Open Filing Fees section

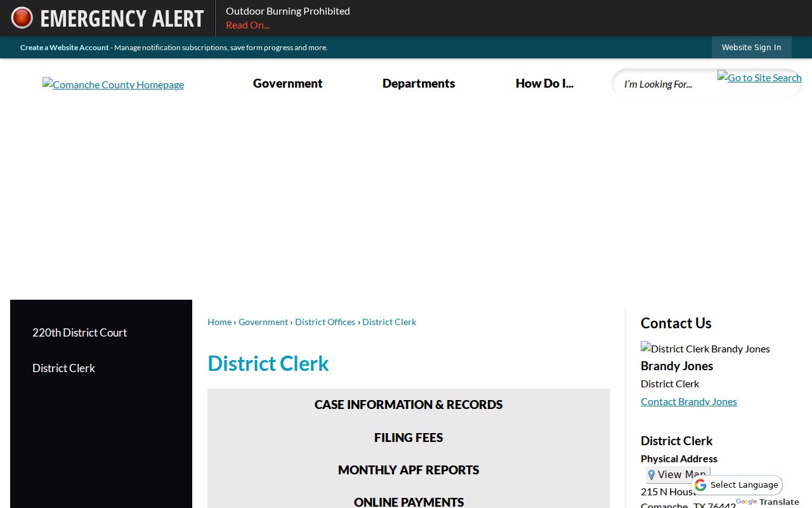pos(409,438)
